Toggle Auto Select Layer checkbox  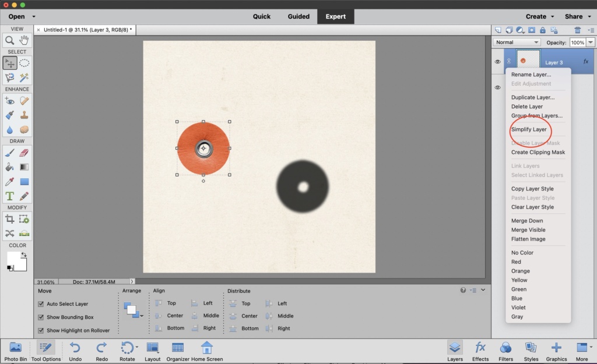point(41,304)
